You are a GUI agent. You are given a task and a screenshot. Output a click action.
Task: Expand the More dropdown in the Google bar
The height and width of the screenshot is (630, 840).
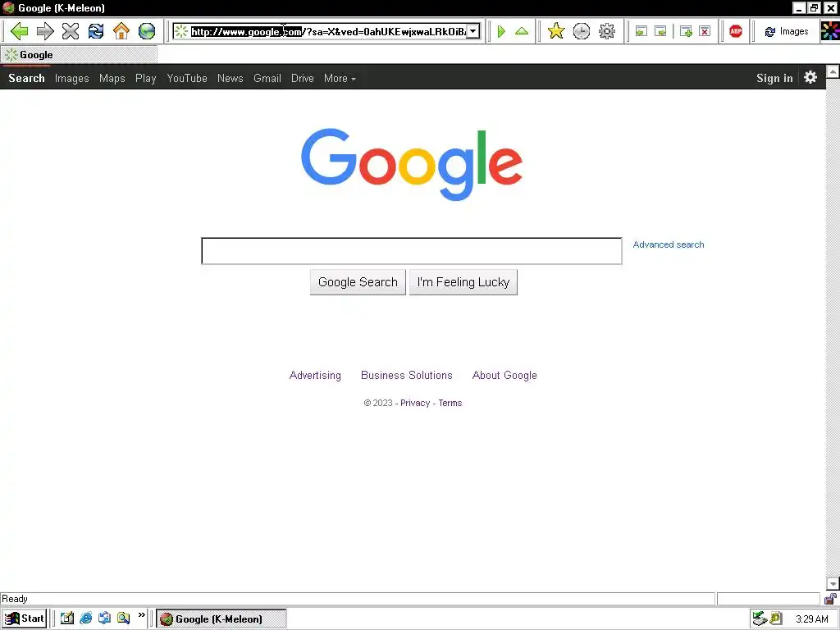(340, 78)
